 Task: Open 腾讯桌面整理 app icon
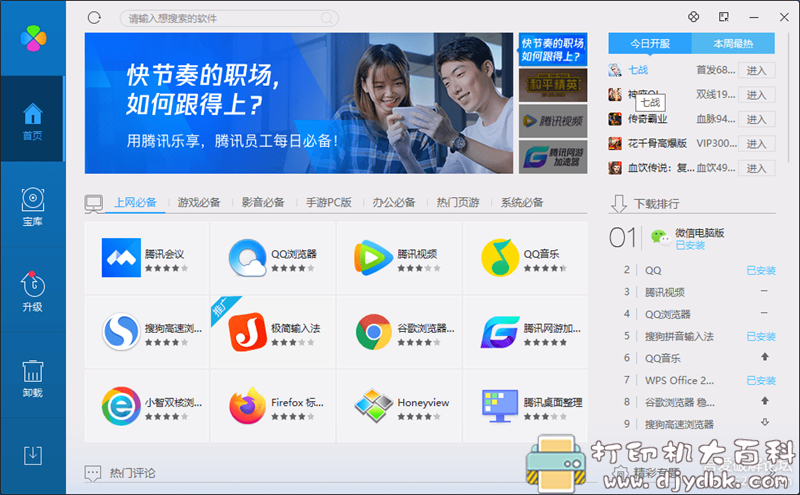tap(499, 406)
